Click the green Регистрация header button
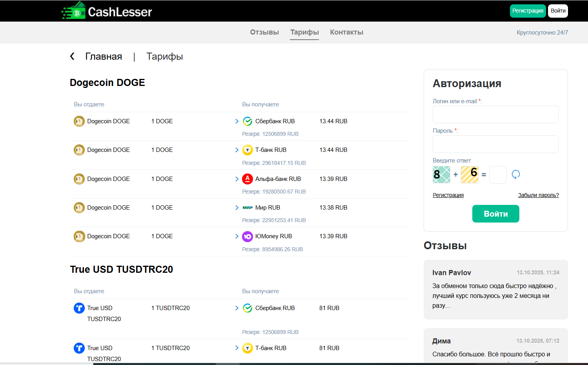The width and height of the screenshot is (588, 365). (528, 11)
